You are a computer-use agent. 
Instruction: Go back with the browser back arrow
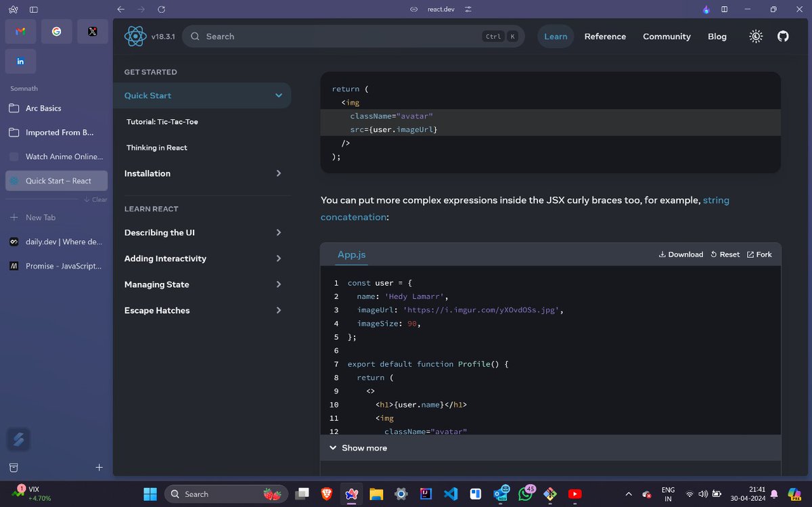coord(120,9)
